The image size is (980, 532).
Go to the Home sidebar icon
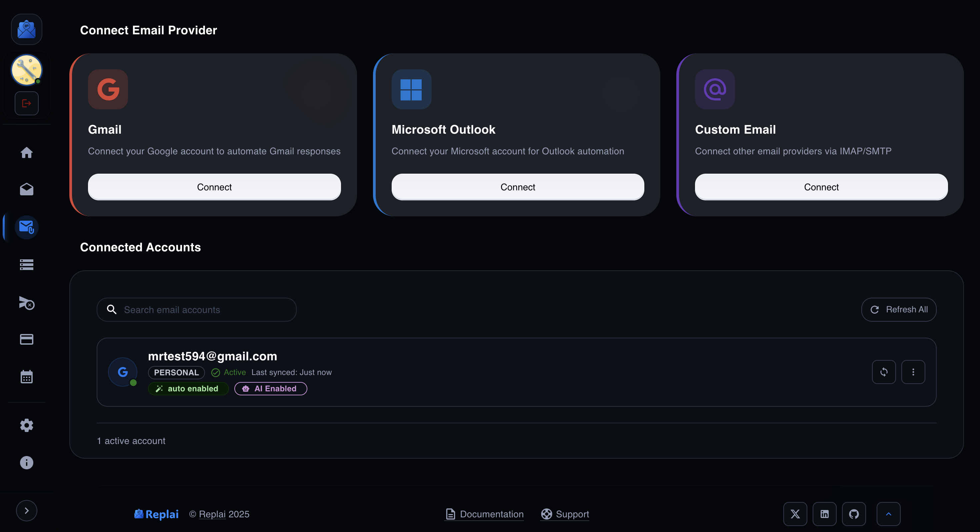click(x=26, y=153)
